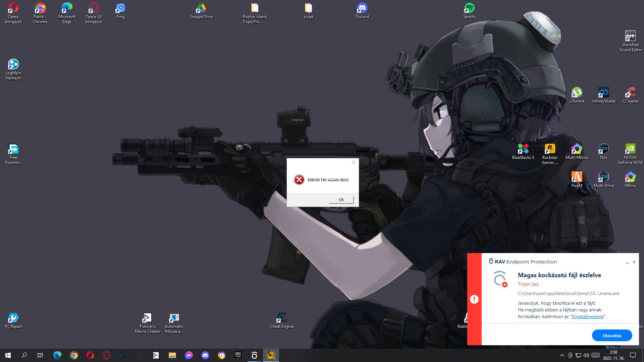Click the Engedélyezésre link

587,316
